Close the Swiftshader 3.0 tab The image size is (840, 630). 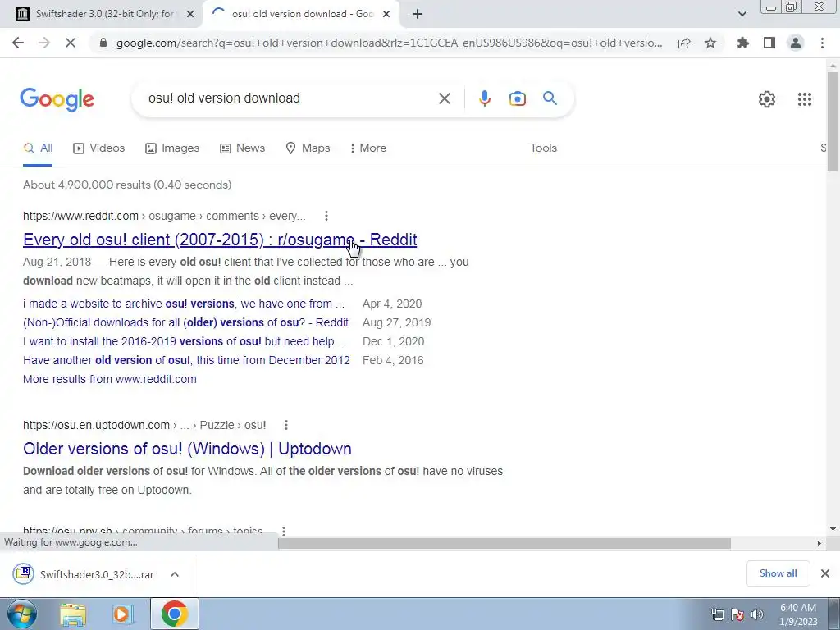coord(190,15)
